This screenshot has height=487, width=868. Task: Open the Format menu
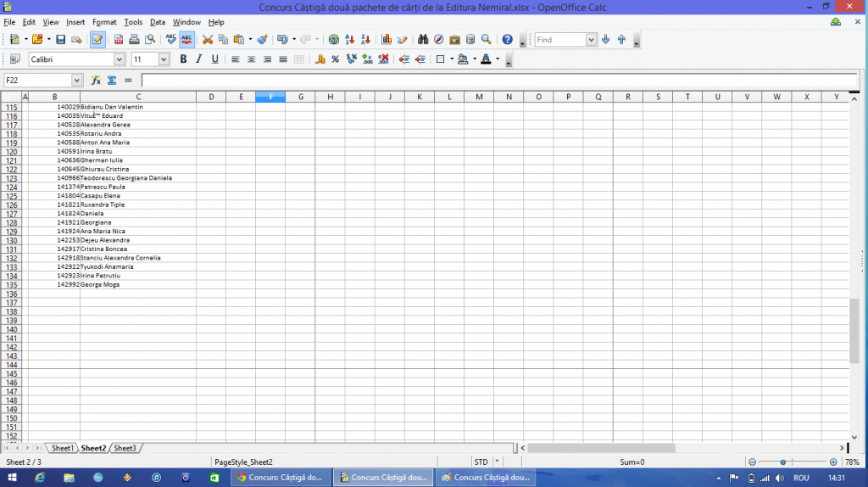(x=104, y=21)
